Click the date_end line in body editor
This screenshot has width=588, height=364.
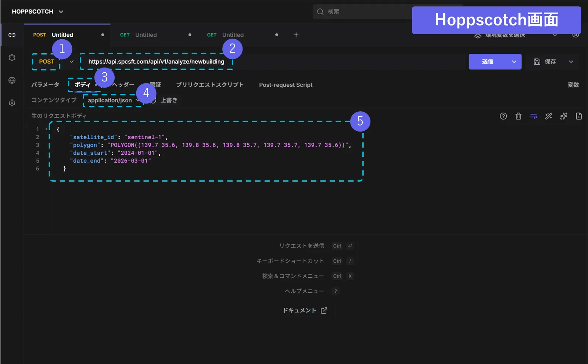[110, 161]
